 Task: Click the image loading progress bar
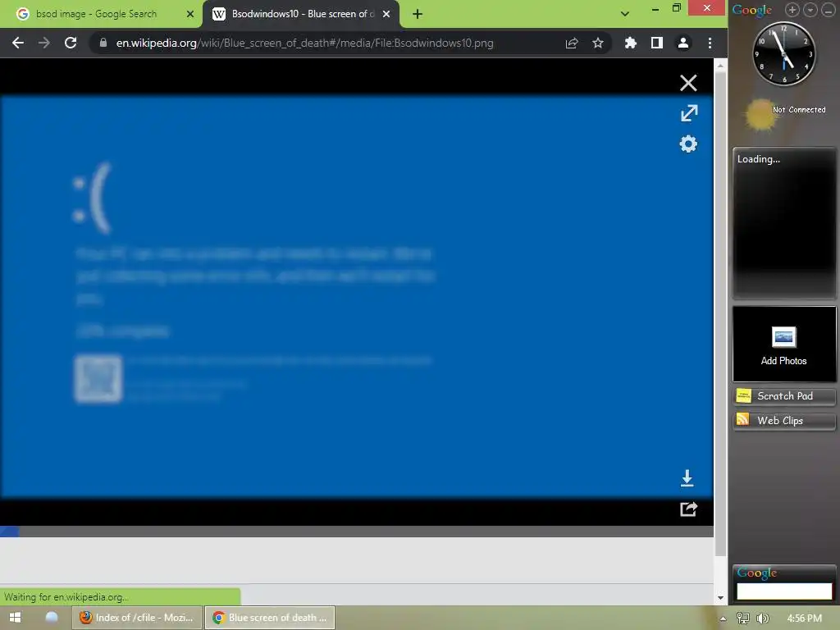point(357,532)
